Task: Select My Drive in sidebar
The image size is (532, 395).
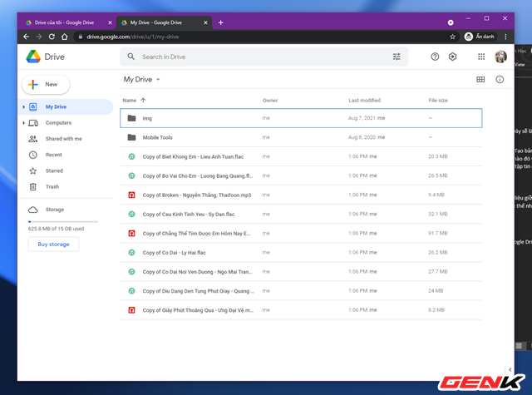Action: (65, 107)
